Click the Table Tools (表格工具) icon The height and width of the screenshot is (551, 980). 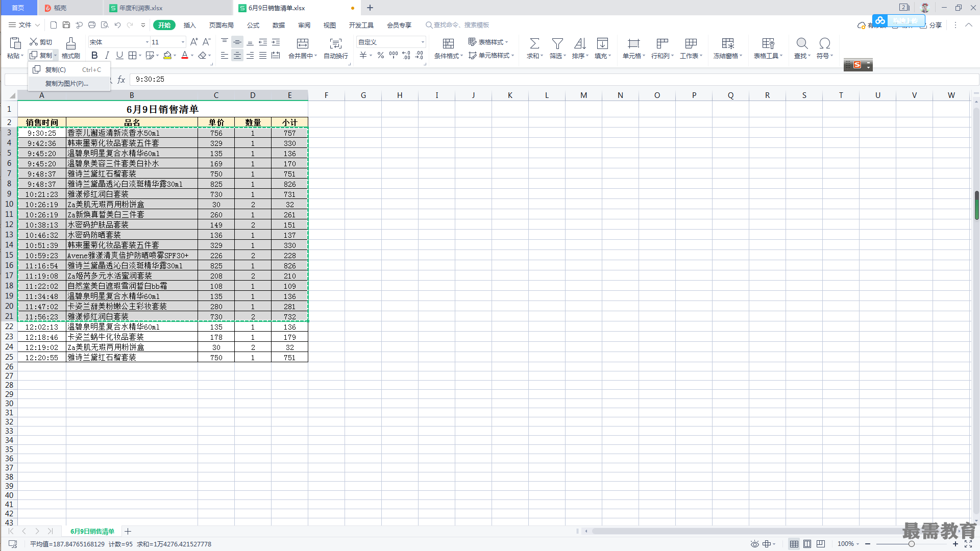click(768, 43)
